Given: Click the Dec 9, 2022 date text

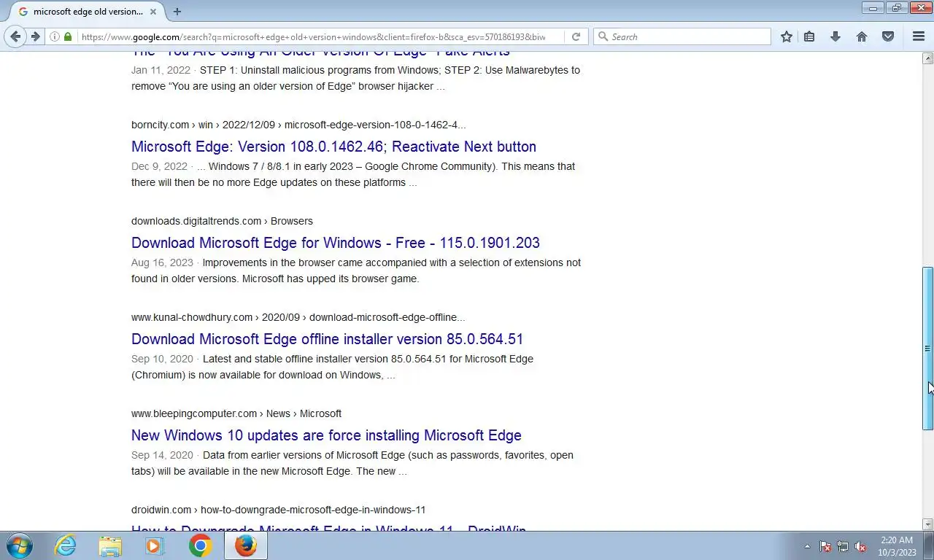Looking at the screenshot, I should tap(159, 166).
